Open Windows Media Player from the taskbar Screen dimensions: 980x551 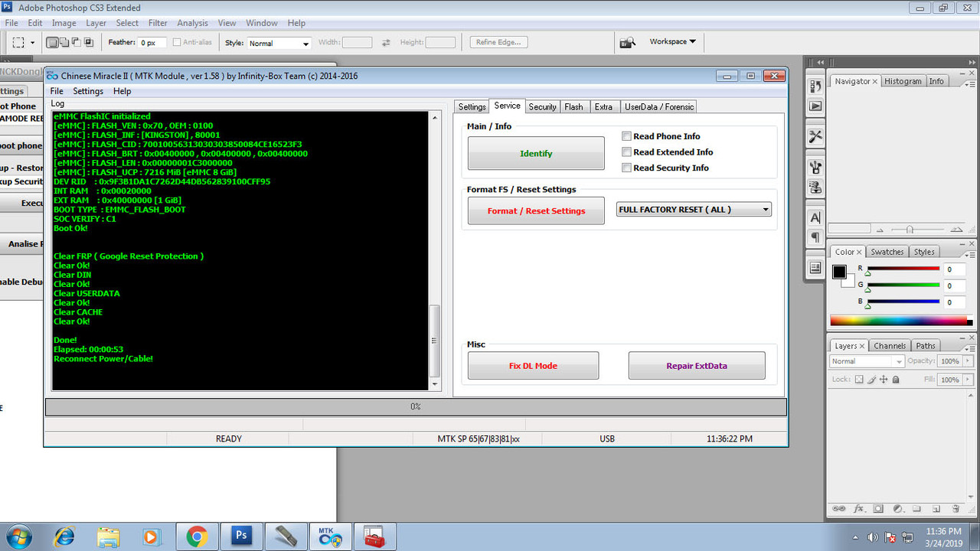[x=151, y=536]
